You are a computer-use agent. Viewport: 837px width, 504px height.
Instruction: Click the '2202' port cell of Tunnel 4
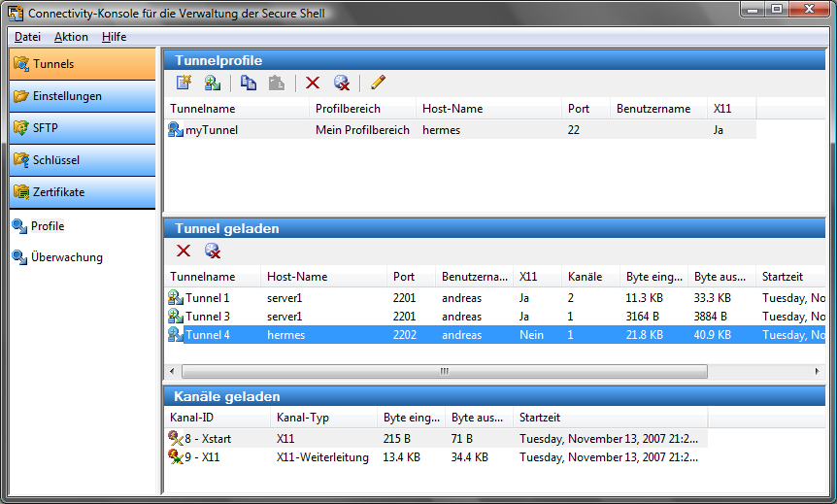tap(404, 335)
